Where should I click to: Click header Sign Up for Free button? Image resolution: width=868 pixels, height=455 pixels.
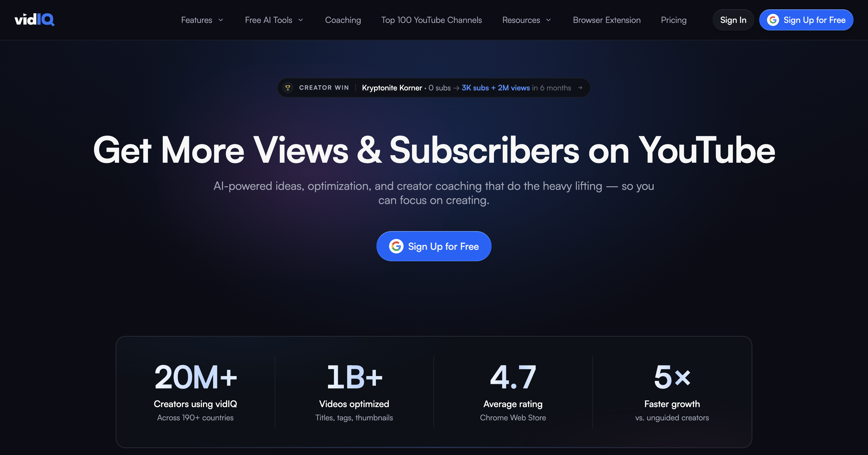[x=806, y=20]
